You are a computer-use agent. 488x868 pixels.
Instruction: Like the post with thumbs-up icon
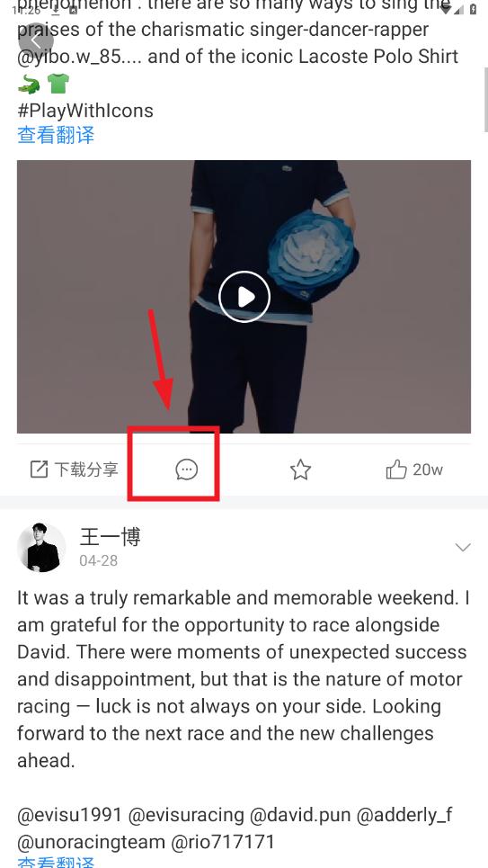396,470
